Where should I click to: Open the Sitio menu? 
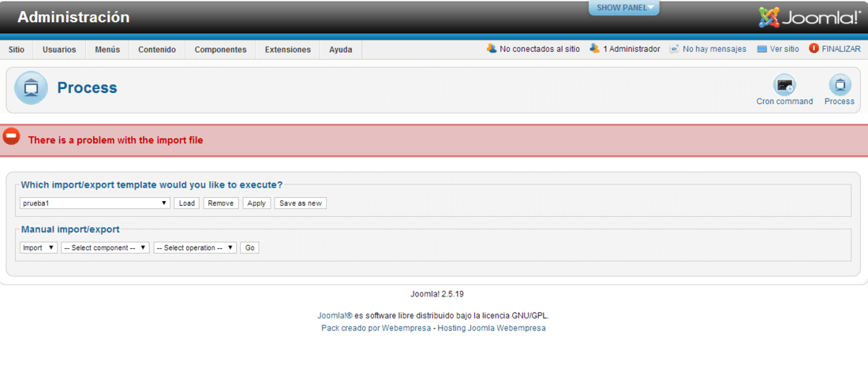tap(17, 49)
